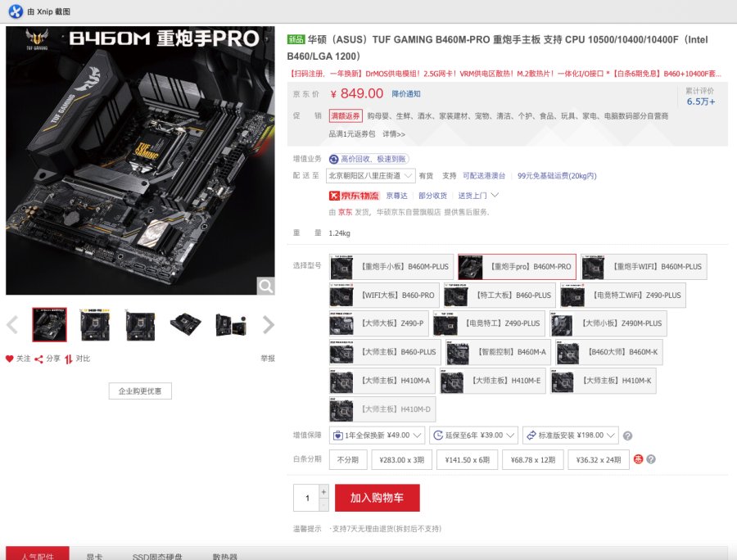Click the compare (对比) icon
This screenshot has height=560, width=737.
(x=69, y=359)
